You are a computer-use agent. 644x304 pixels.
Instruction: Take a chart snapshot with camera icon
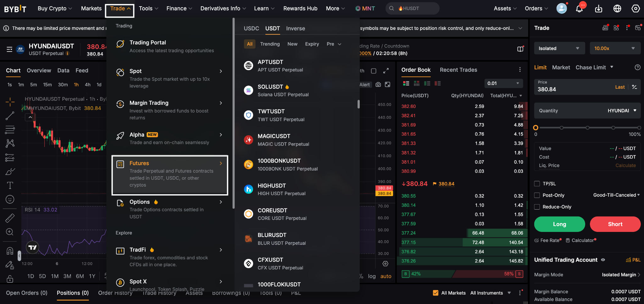coord(378,84)
